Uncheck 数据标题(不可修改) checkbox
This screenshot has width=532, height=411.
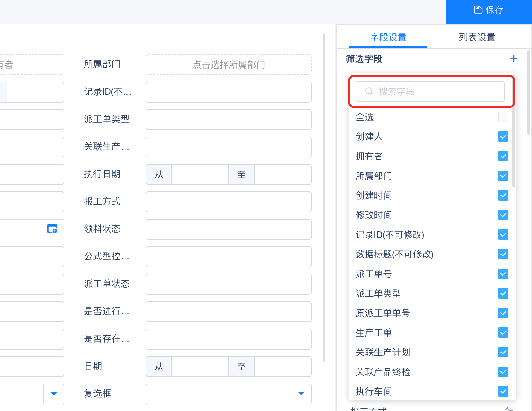(503, 254)
